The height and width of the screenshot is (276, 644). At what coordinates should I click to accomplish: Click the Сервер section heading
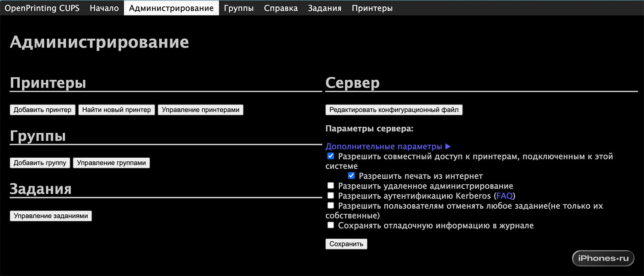click(352, 83)
